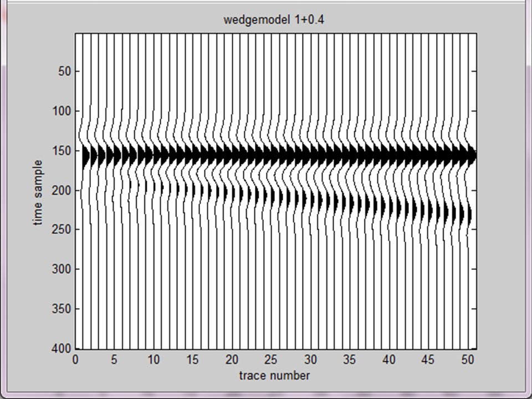Screen dimensions: 532x399
Task: Click the x-axis tick label 10
Action: click(154, 360)
